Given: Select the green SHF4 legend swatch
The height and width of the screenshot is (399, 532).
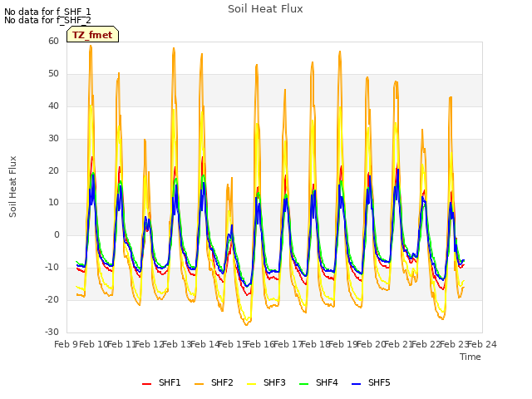Looking at the screenshot, I should (304, 384).
